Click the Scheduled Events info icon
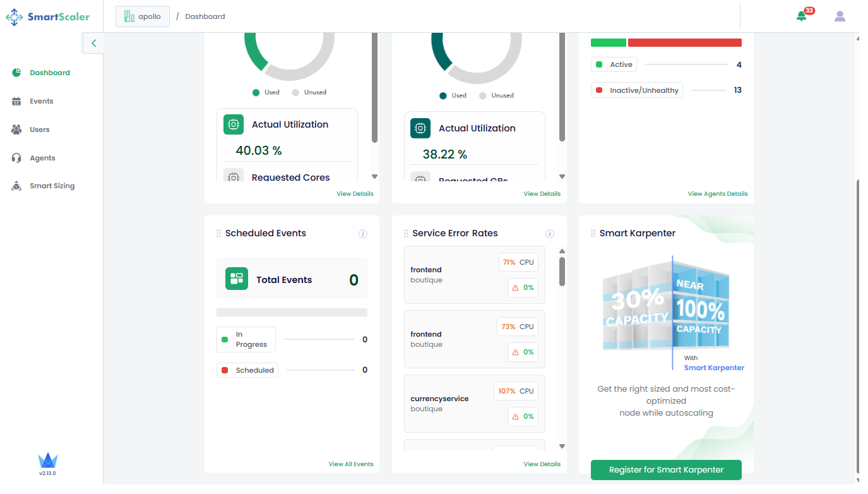This screenshot has width=868, height=494. point(363,234)
